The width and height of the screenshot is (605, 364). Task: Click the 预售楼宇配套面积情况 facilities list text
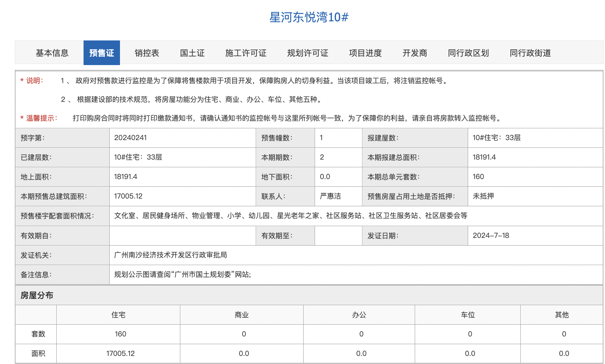pos(291,215)
